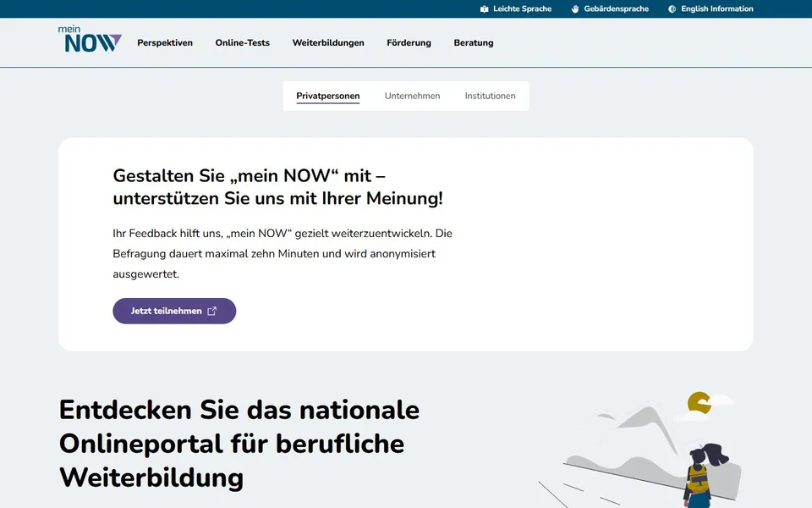The height and width of the screenshot is (508, 812).
Task: Click the Gebärdensprache hand icon
Action: point(575,8)
